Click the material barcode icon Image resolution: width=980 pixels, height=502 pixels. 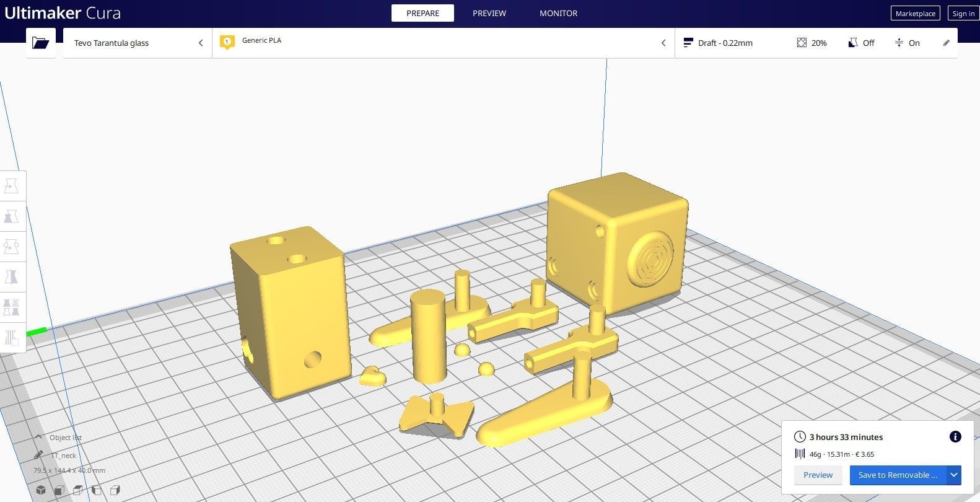point(800,454)
